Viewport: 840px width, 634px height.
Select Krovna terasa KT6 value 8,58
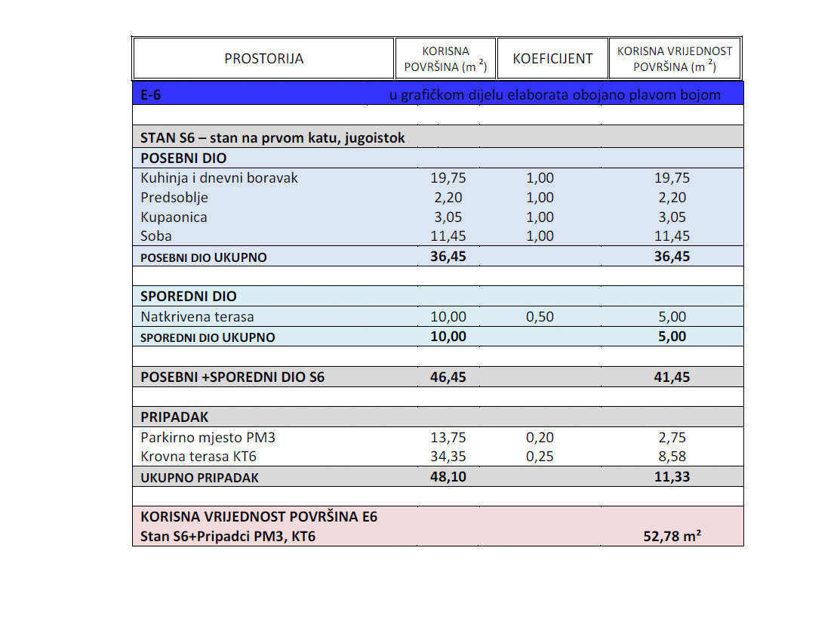click(672, 457)
